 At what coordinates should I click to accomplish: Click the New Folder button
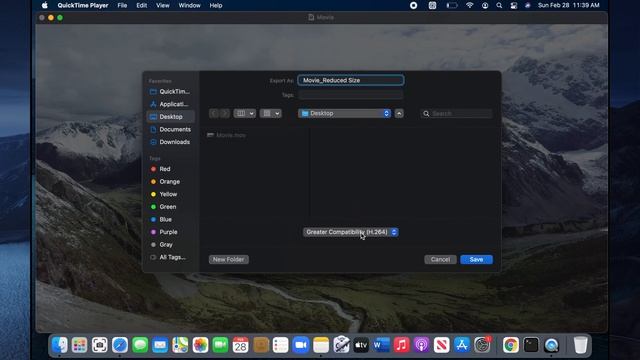click(x=229, y=260)
